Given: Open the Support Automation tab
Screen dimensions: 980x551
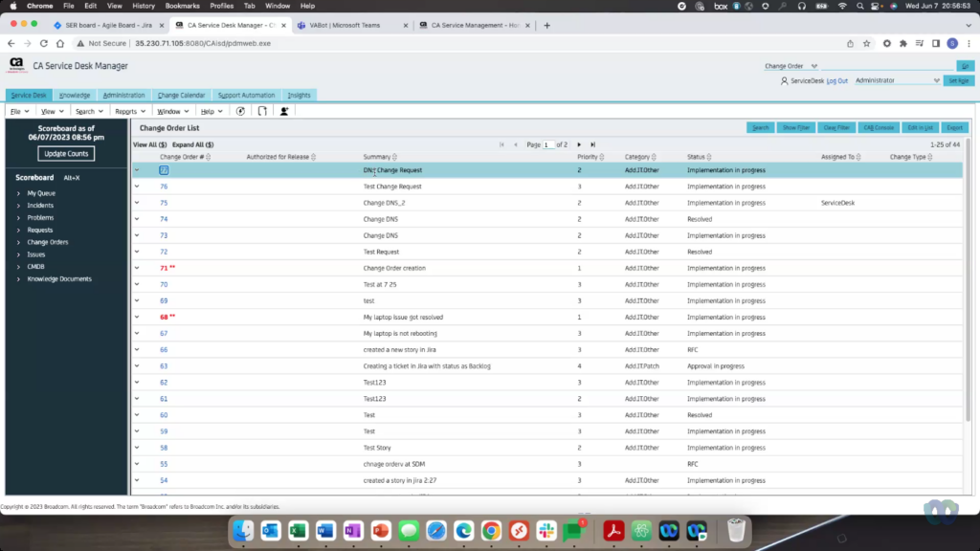Looking at the screenshot, I should click(246, 95).
